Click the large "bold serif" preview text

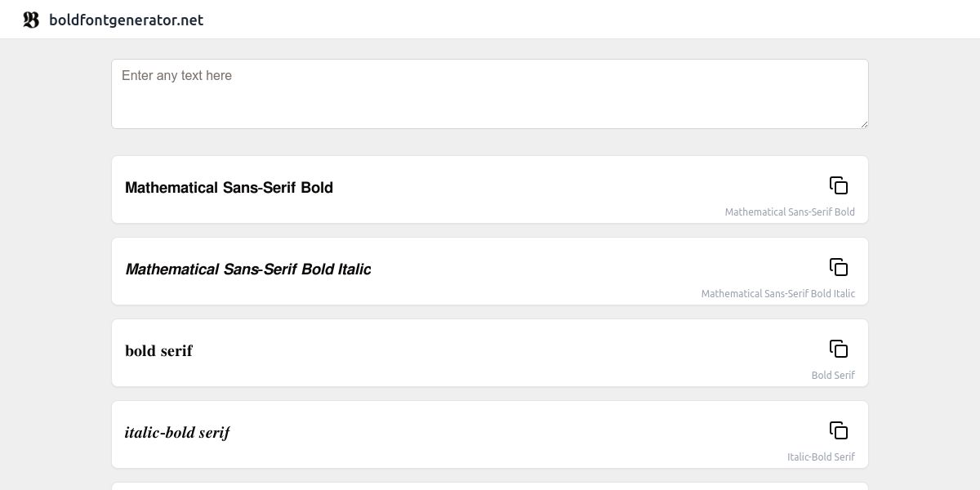[158, 351]
